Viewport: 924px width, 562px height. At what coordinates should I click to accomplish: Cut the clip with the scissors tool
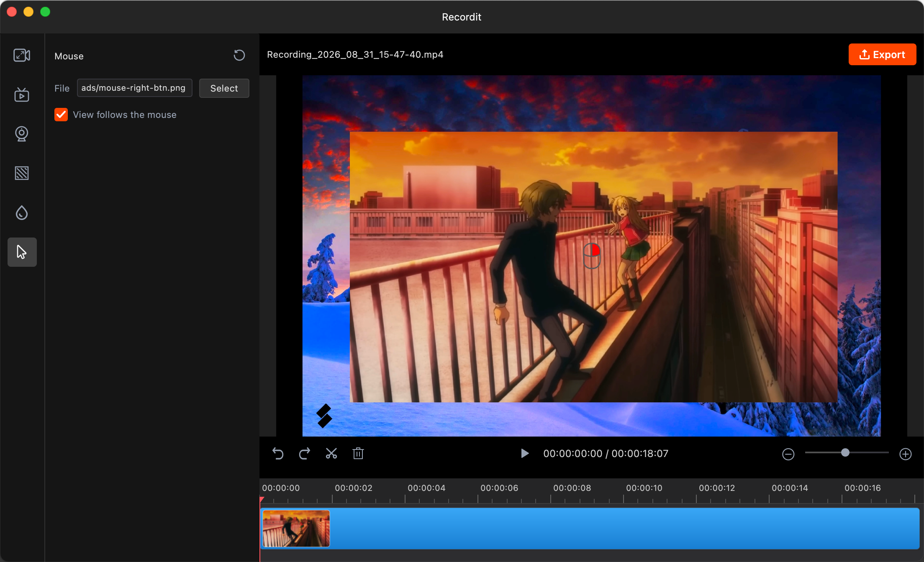click(331, 453)
